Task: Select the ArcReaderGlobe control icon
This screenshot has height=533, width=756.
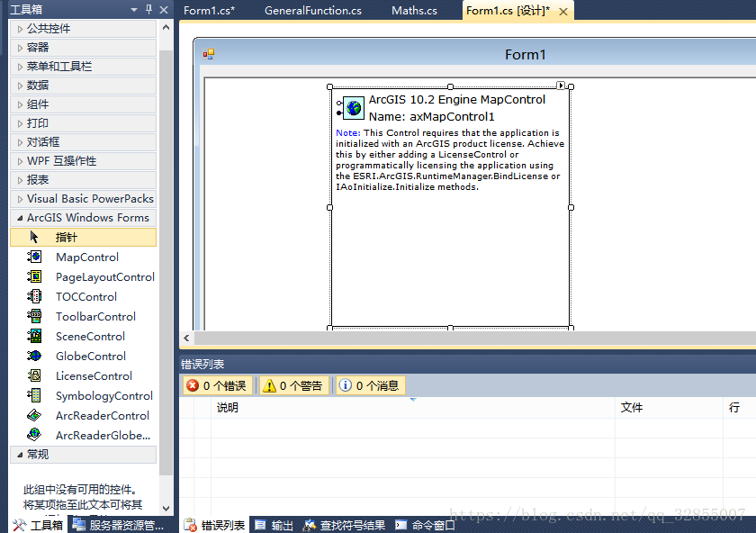Action: (35, 435)
